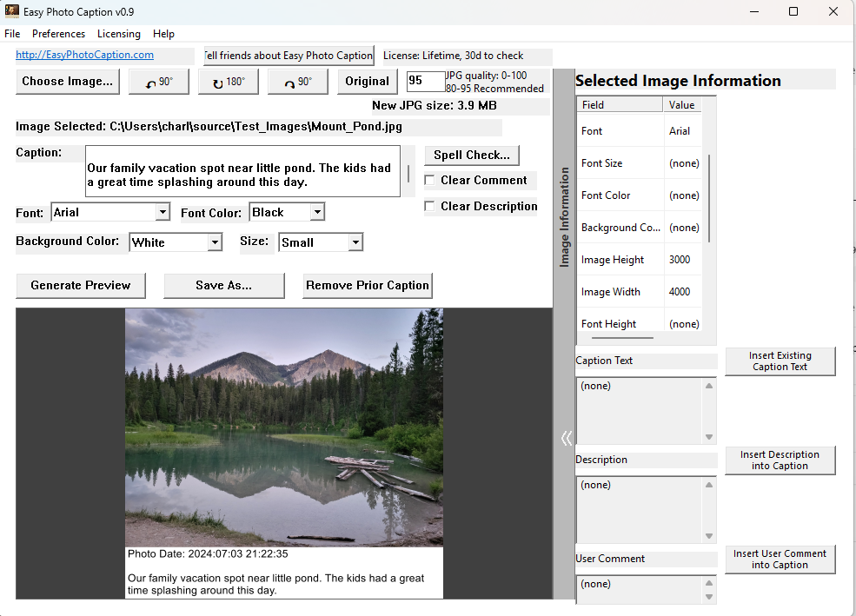Collapse Image Information panel with double chevron
The image size is (856, 616).
(566, 438)
